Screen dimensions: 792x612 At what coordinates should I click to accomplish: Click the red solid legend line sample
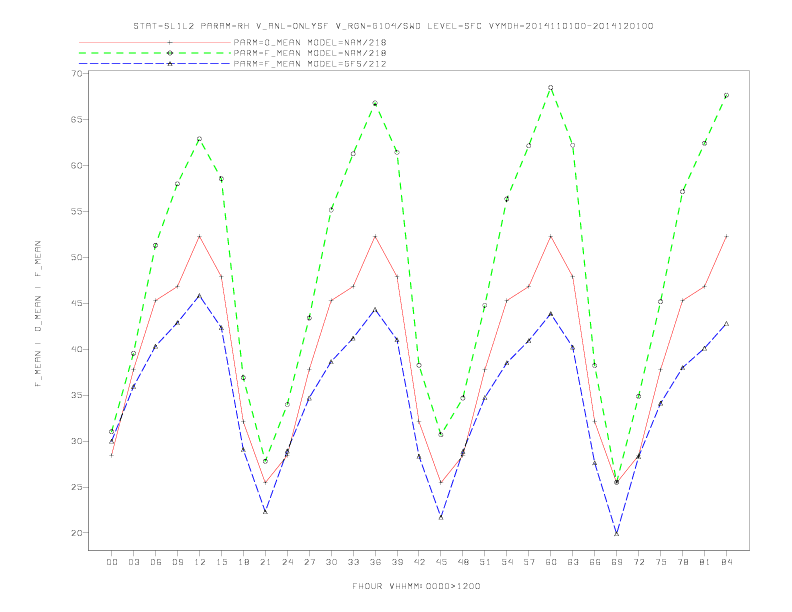155,42
